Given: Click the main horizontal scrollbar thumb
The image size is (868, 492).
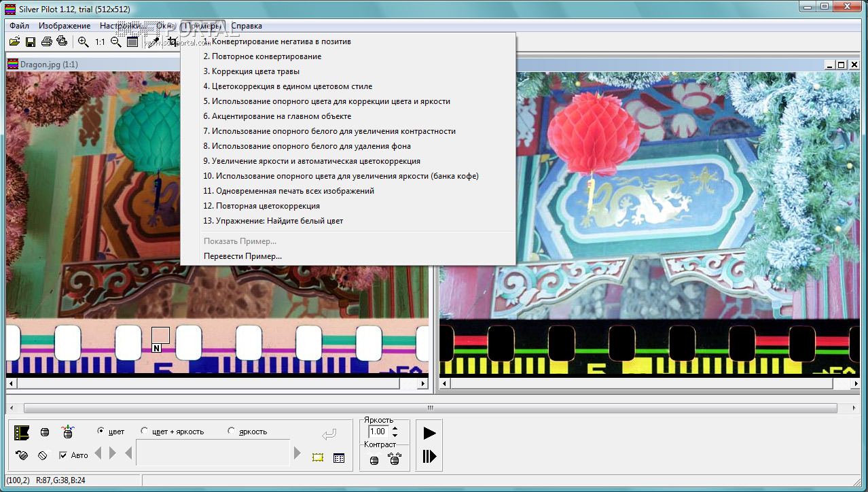Looking at the screenshot, I should [x=430, y=408].
